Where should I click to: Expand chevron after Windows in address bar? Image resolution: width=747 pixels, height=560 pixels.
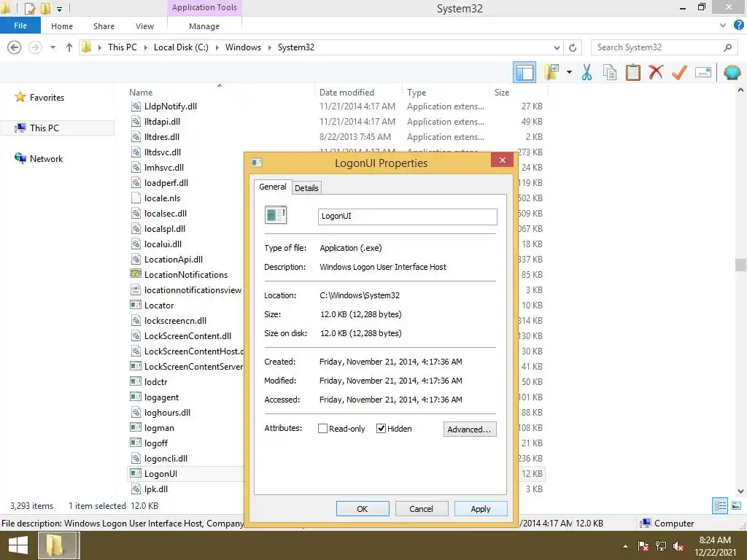[270, 47]
